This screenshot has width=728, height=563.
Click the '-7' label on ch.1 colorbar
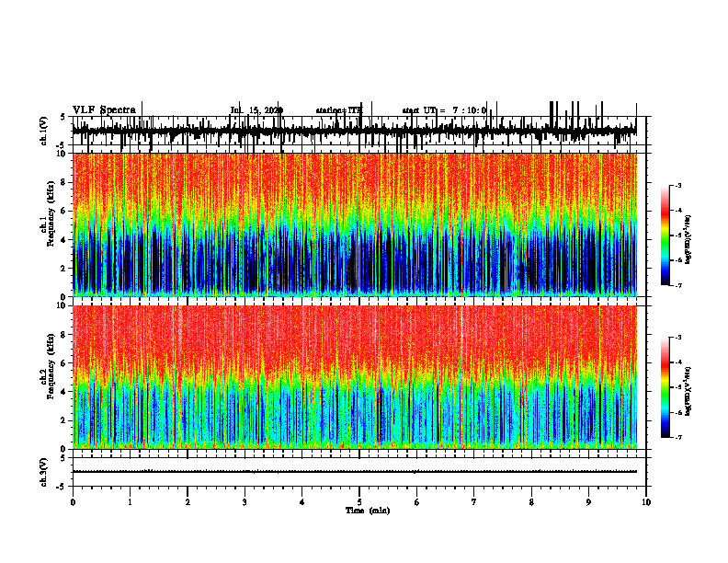pos(678,285)
